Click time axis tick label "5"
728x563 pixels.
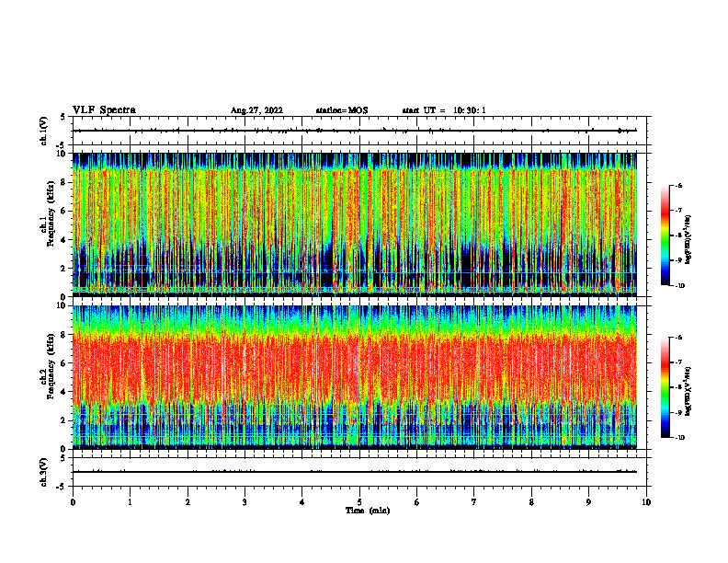pos(359,502)
